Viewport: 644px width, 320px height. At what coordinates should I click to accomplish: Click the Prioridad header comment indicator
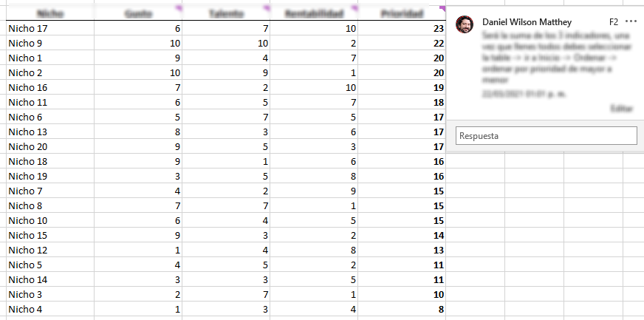[x=442, y=8]
